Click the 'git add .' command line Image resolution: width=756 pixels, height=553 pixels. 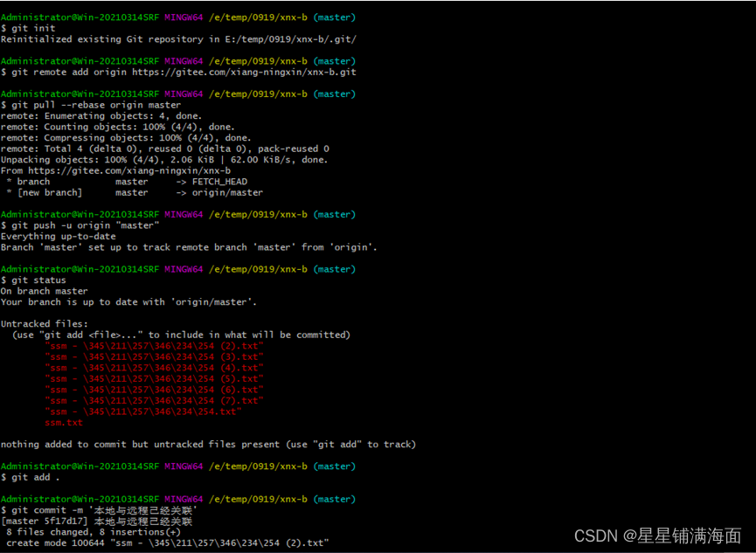31,477
